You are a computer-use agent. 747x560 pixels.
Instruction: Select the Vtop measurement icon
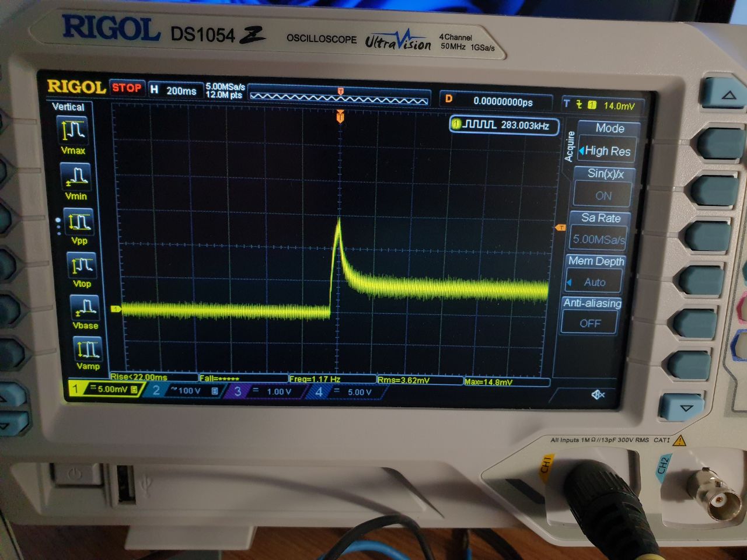click(82, 266)
